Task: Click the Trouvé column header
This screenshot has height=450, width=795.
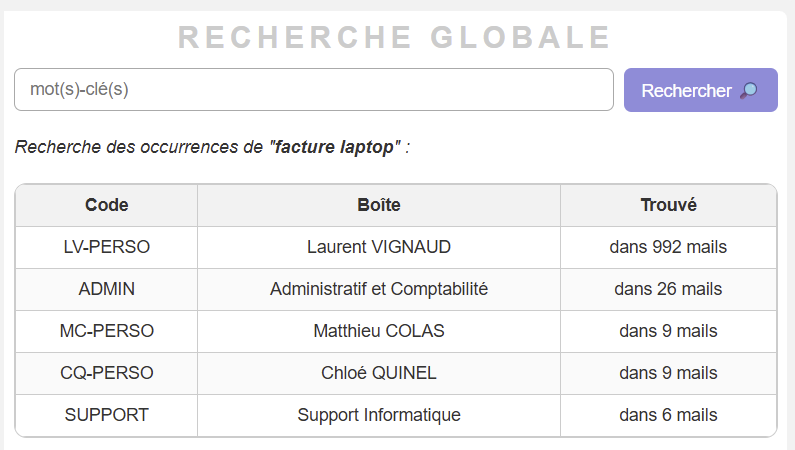Action: (x=668, y=205)
